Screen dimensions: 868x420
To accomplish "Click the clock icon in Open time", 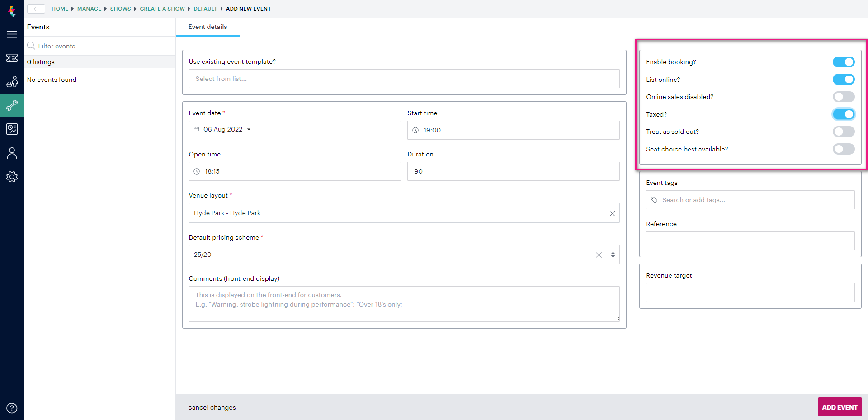I will point(197,171).
